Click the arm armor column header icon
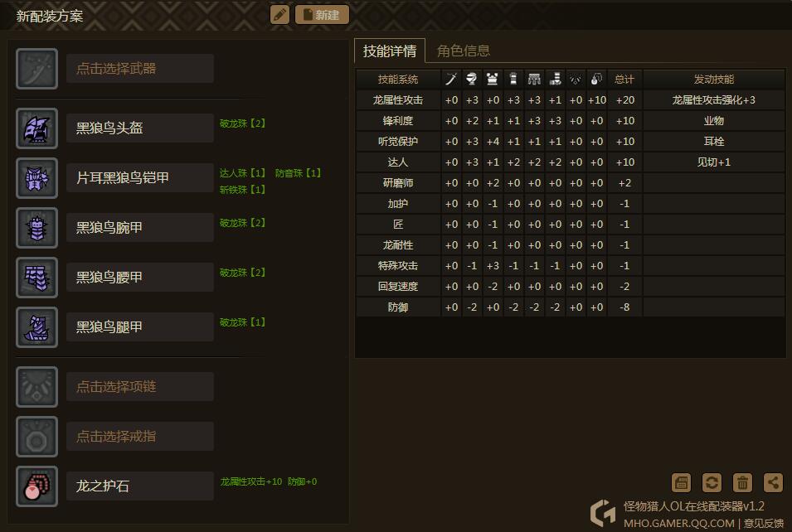This screenshot has height=532, width=792. tap(513, 80)
